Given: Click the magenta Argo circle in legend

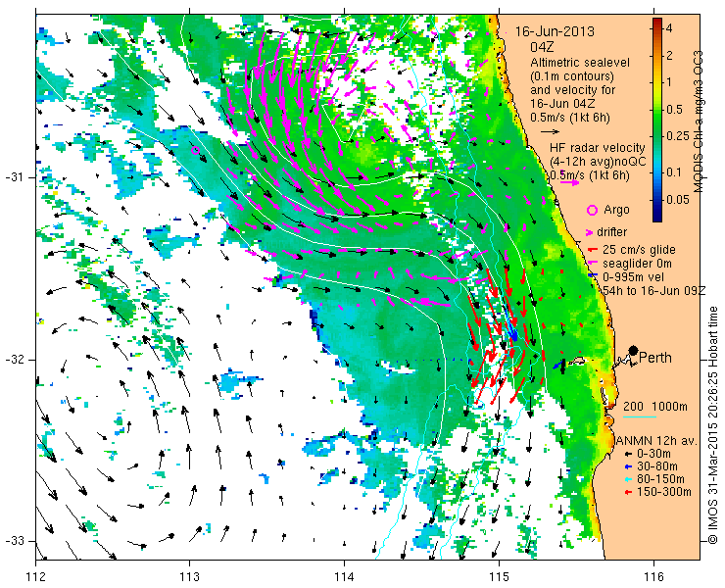Looking at the screenshot, I should 592,211.
